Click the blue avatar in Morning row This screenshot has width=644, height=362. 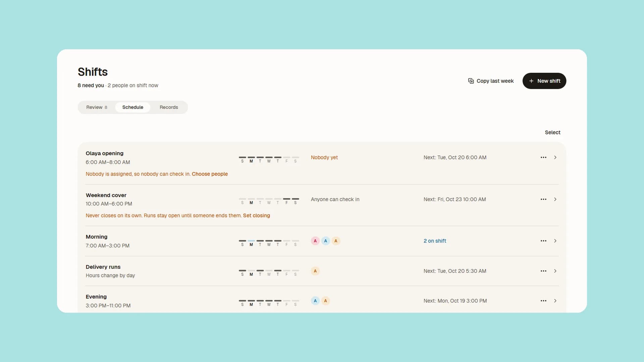click(x=325, y=241)
